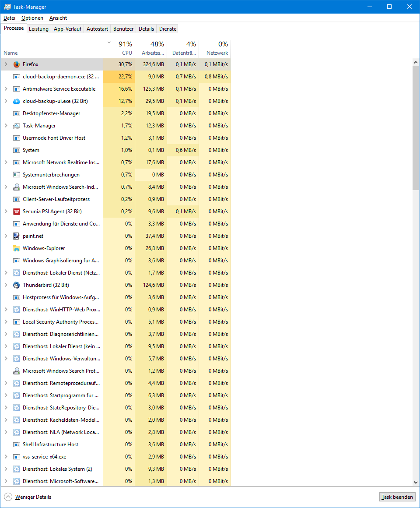Click the scrollbar down arrow
The height and width of the screenshot is (508, 420).
[416, 483]
